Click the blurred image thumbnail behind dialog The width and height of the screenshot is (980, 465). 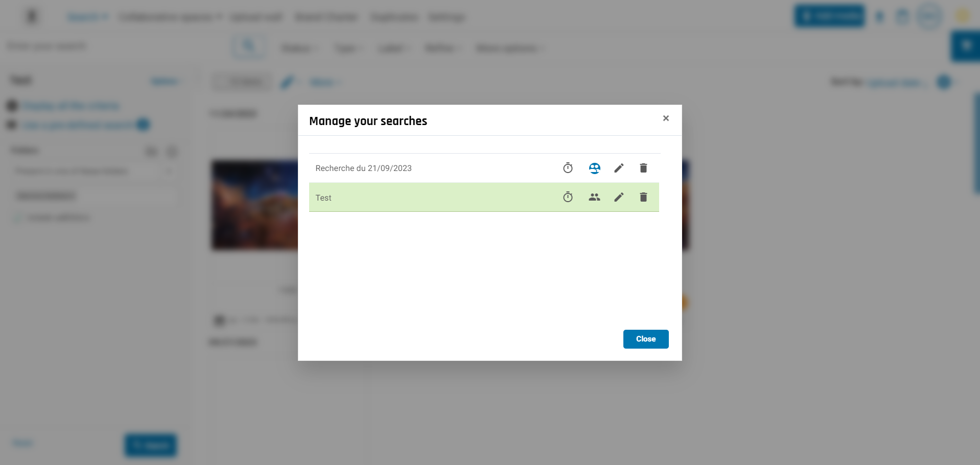click(x=255, y=205)
